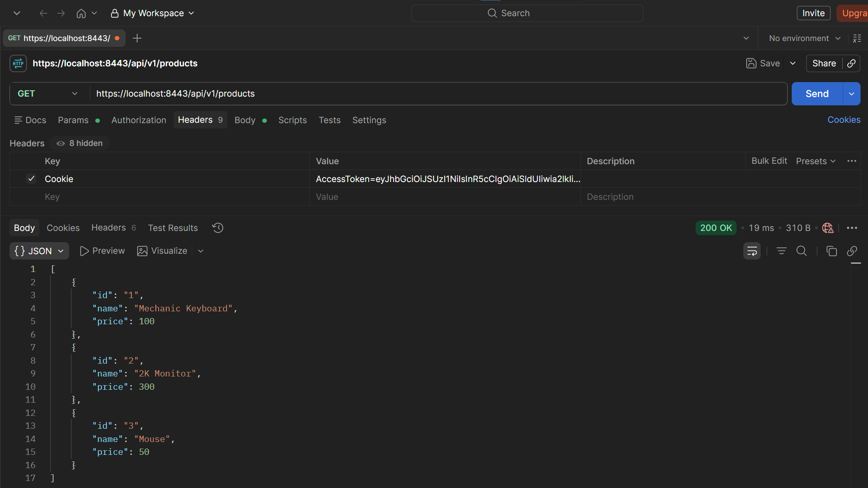Search within the response body
This screenshot has height=488, width=868.
(802, 251)
